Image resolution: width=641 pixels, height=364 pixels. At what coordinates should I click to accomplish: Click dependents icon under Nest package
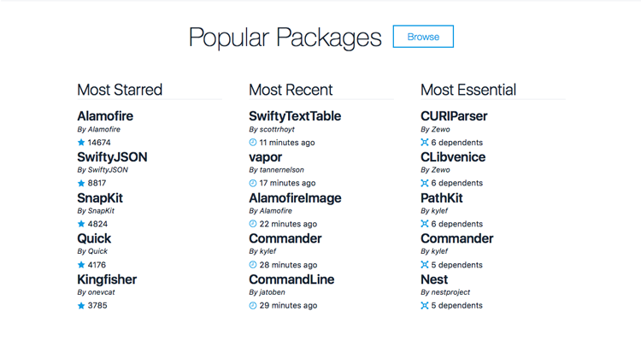pyautogui.click(x=425, y=305)
